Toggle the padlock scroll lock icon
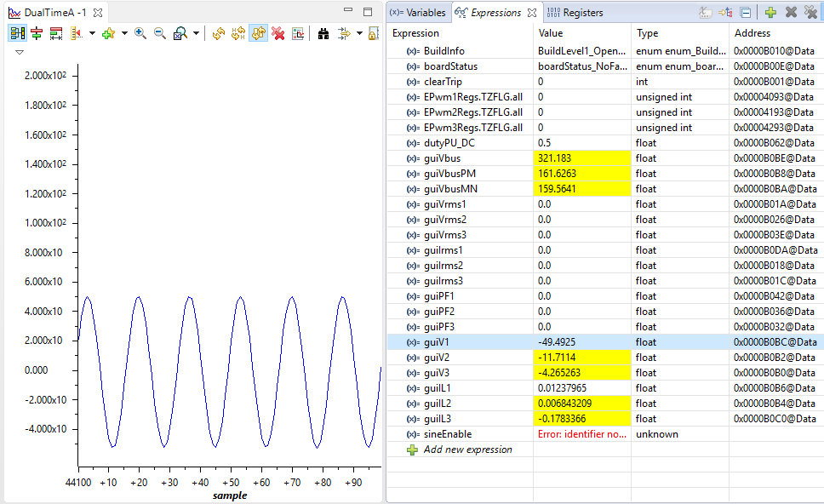 click(373, 33)
